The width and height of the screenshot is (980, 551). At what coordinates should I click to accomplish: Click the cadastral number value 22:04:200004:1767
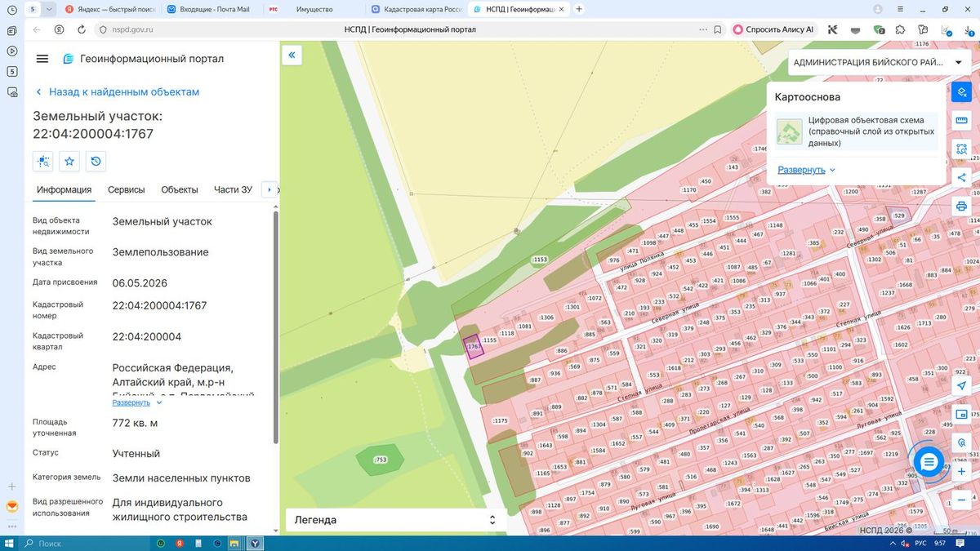(x=159, y=305)
